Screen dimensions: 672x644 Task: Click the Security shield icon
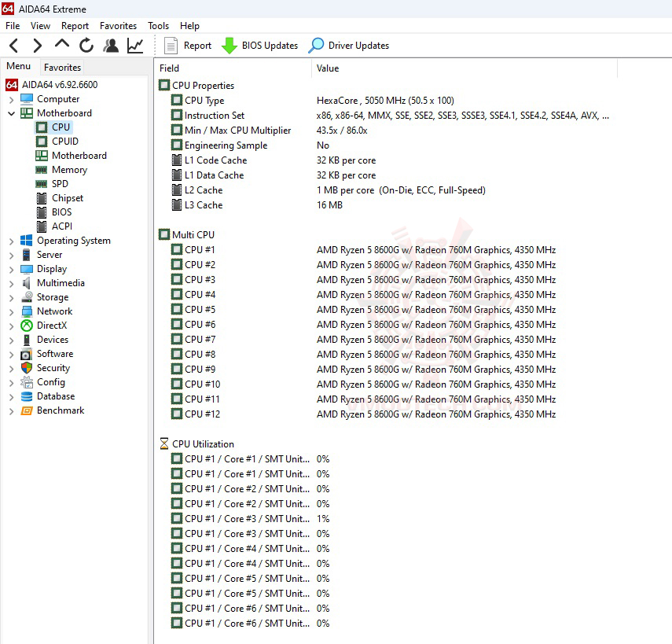pyautogui.click(x=27, y=368)
